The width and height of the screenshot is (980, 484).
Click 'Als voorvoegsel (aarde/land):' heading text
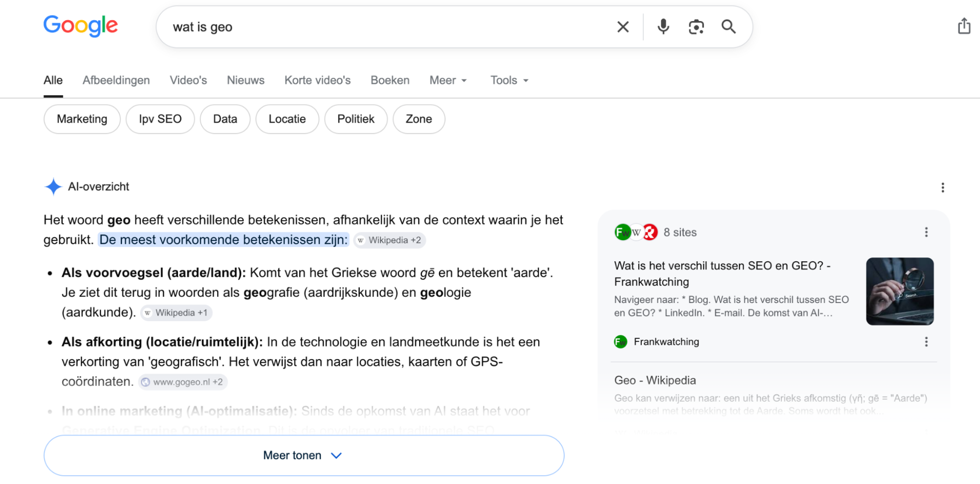[153, 273]
